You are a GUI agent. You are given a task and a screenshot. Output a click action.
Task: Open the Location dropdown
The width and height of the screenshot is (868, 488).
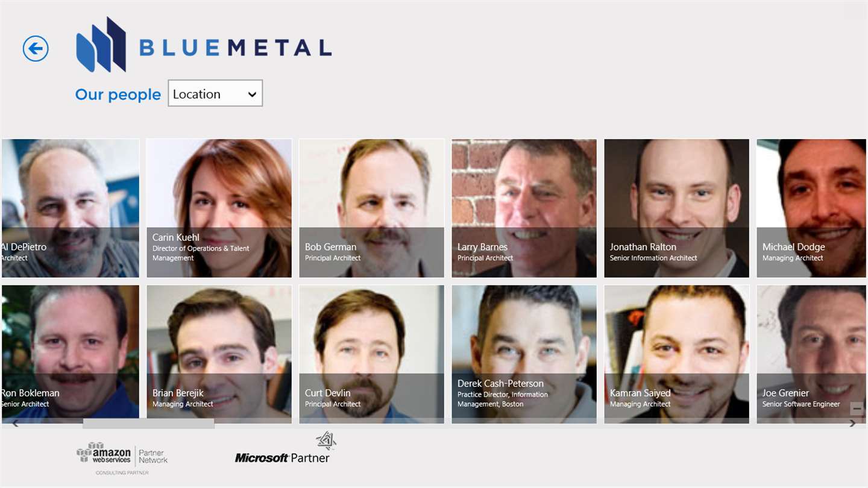tap(215, 93)
